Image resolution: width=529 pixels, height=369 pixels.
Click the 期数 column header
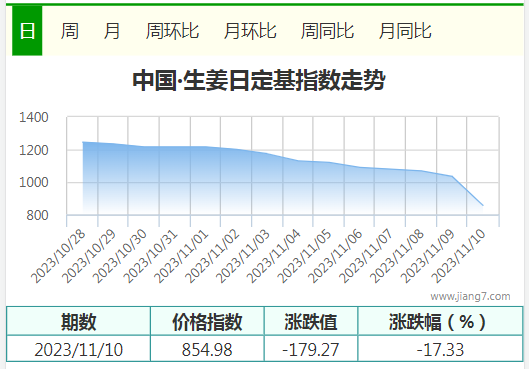point(79,321)
